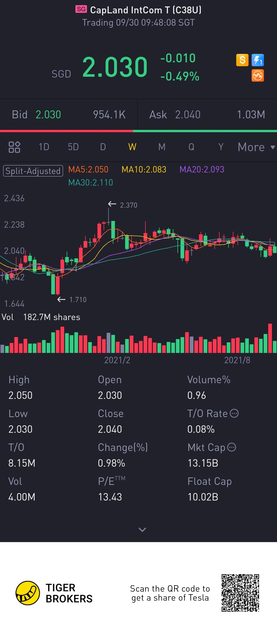Screen dimensions: 277x644
Task: Open the More timeframes dropdown
Action: click(x=256, y=147)
